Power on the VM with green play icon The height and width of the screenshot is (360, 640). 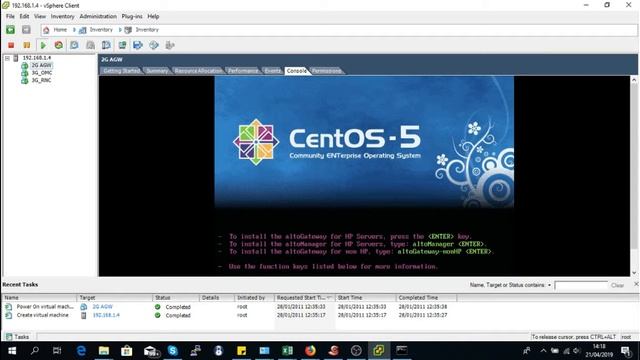tap(43, 45)
